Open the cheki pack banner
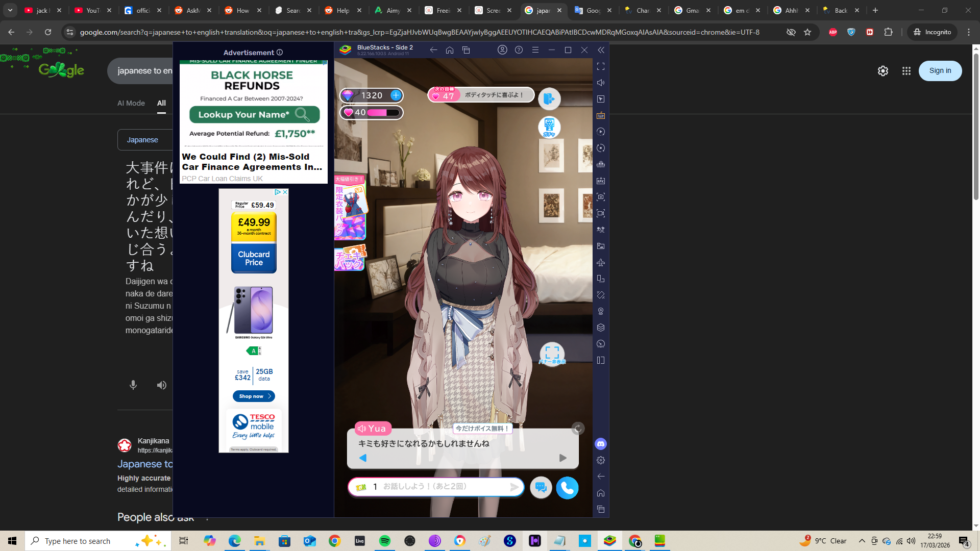The height and width of the screenshot is (551, 980). coord(351,258)
